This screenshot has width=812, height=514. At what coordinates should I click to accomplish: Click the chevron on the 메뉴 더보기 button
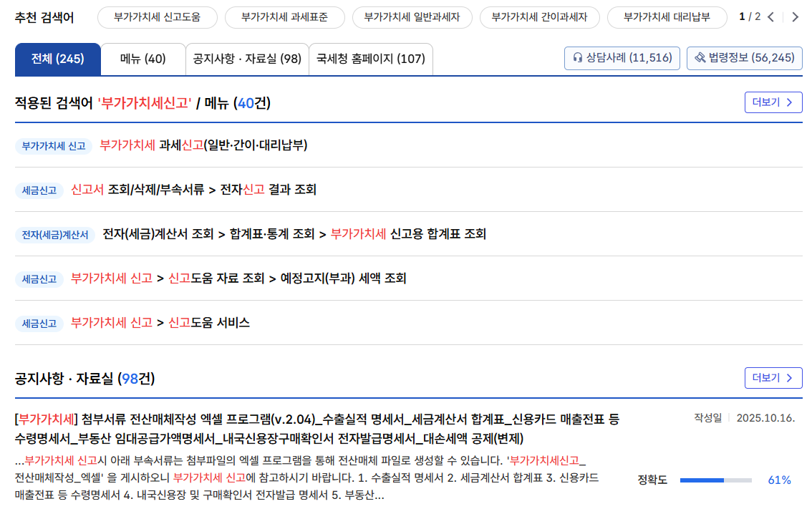coord(788,102)
